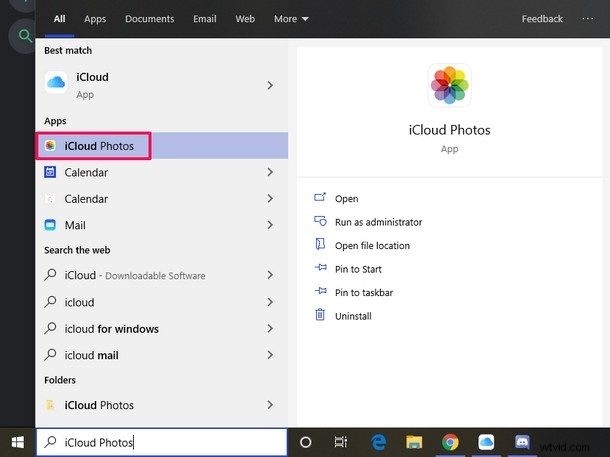Select the iCloud Photos app result
610x457 pixels.
[x=161, y=146]
